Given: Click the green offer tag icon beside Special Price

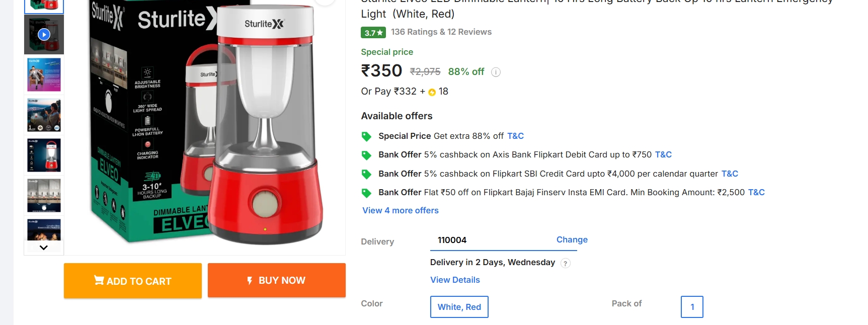Looking at the screenshot, I should [367, 136].
